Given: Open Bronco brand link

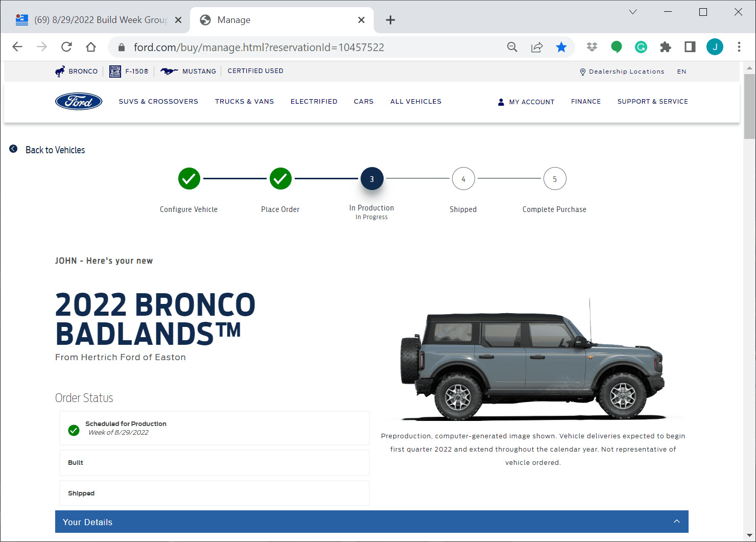Looking at the screenshot, I should (x=77, y=72).
